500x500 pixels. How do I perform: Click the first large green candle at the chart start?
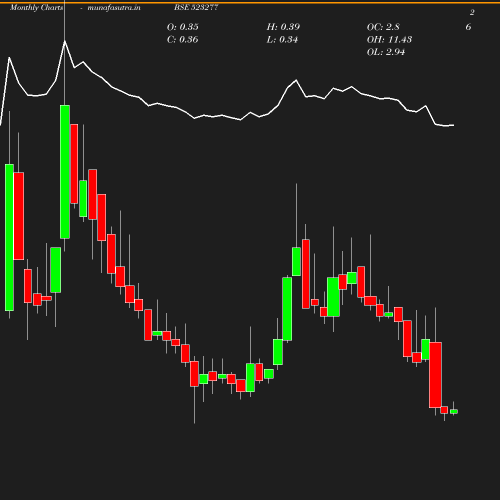coord(9,237)
